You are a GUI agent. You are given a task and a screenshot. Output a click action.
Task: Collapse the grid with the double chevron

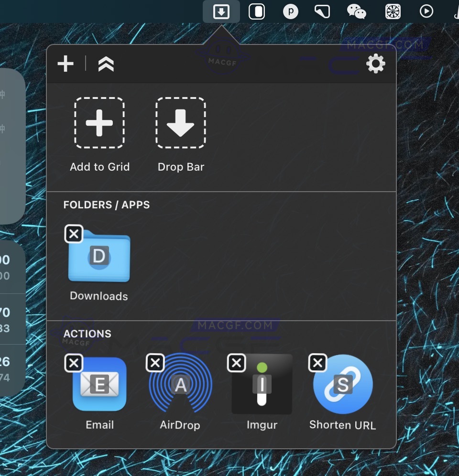click(105, 63)
